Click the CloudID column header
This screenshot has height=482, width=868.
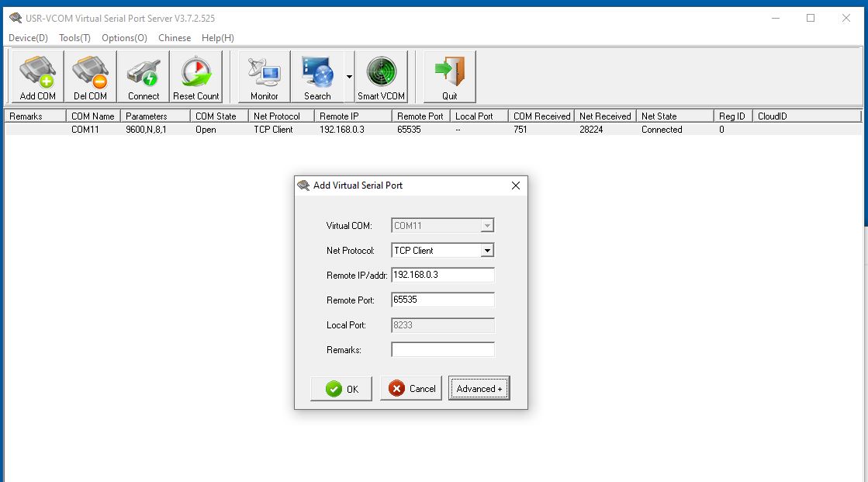[807, 116]
